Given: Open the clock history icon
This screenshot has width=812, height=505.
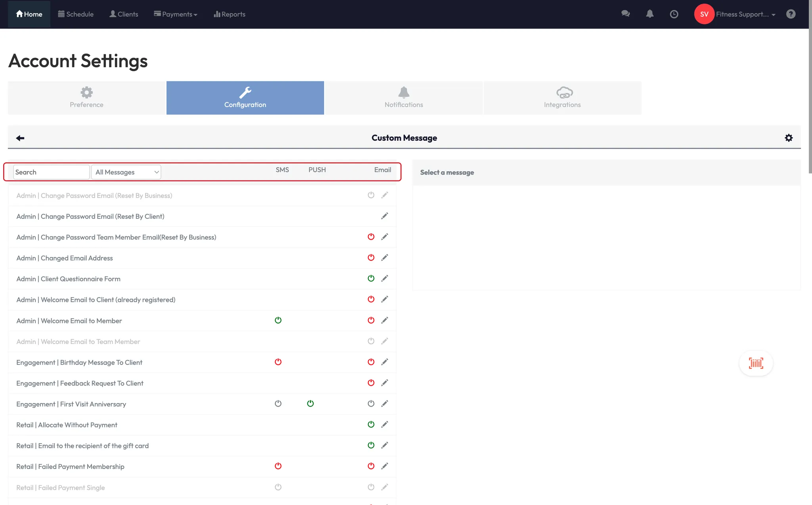Looking at the screenshot, I should [x=674, y=14].
